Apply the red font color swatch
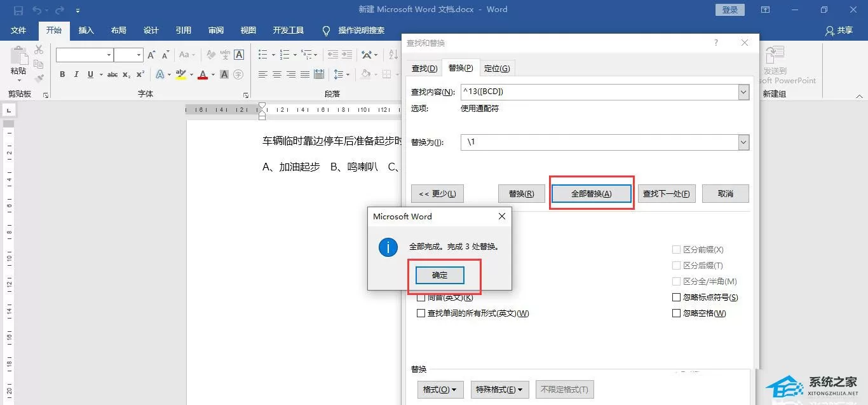The width and height of the screenshot is (868, 405). click(x=203, y=74)
